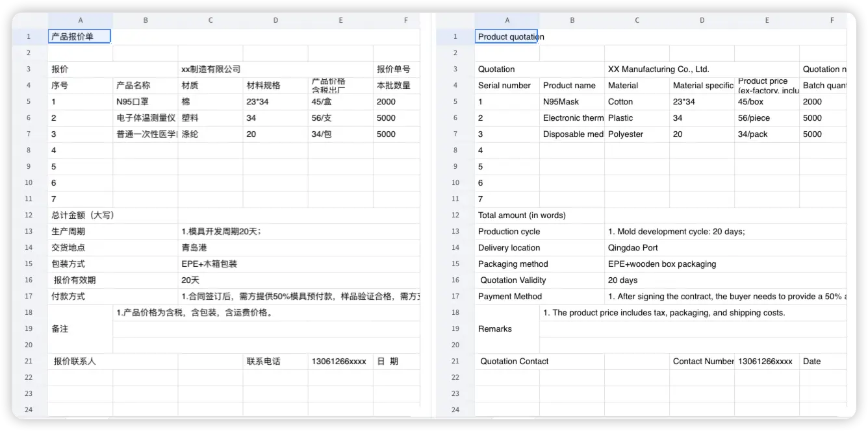Click the '付款方式' cell
The image size is (868, 431).
pyautogui.click(x=113, y=296)
